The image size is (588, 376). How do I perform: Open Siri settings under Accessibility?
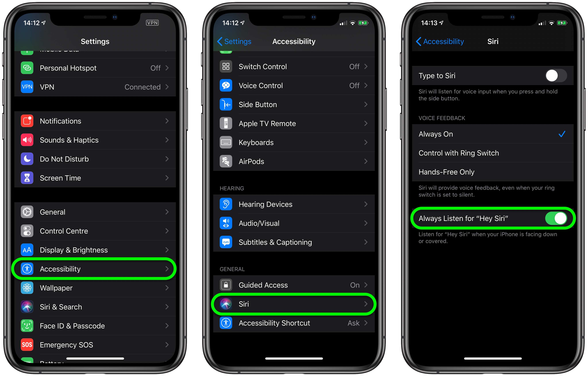pos(294,304)
